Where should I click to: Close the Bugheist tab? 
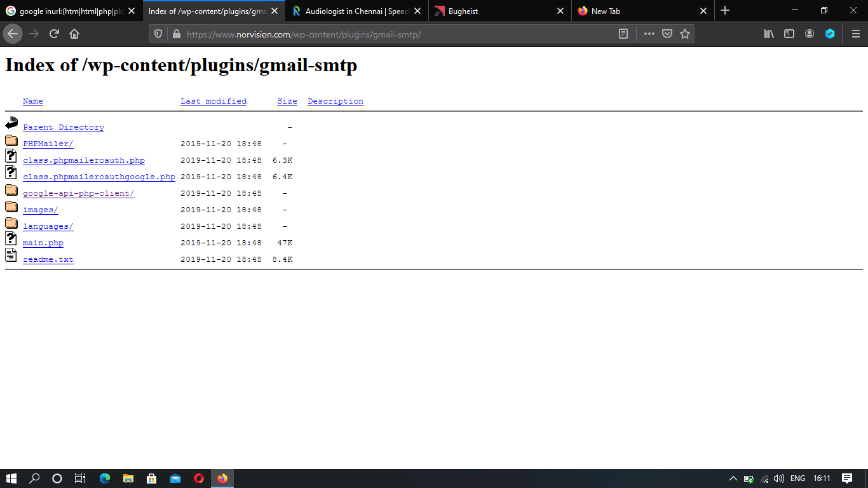click(560, 11)
